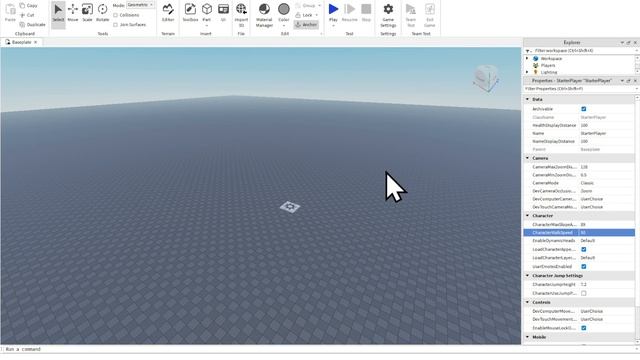The width and height of the screenshot is (640, 360).
Task: Expand the Workspace tree node
Action: coord(527,58)
